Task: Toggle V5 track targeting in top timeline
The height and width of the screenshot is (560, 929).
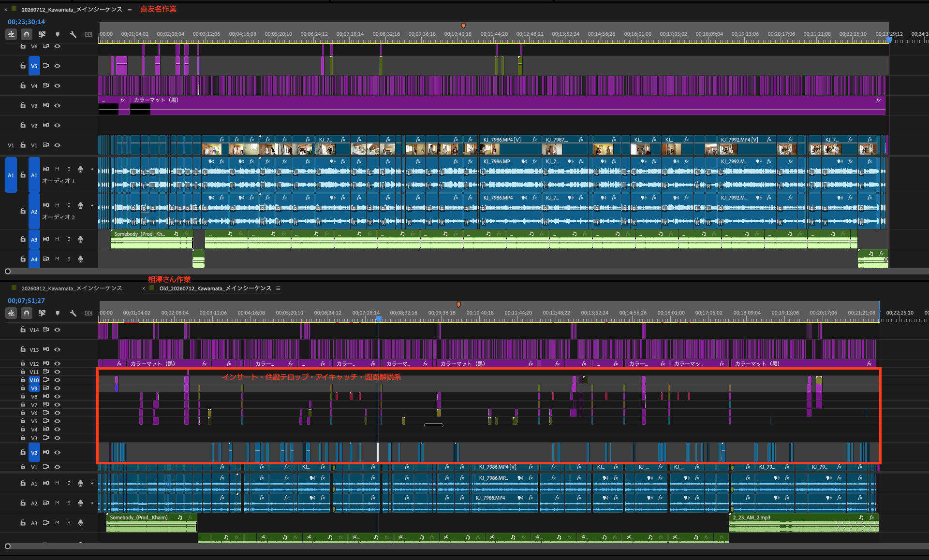Action: coord(34,66)
